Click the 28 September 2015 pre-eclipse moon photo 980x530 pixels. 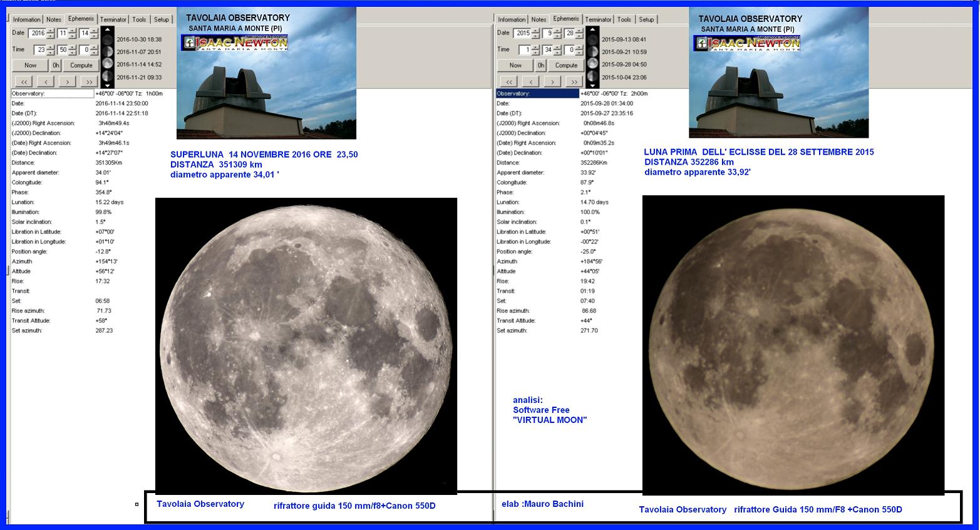point(793,345)
